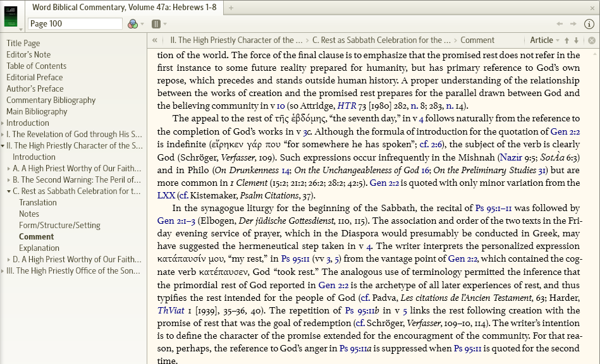Open the Article navigation dropdown
This screenshot has width=600, height=364.
point(544,40)
